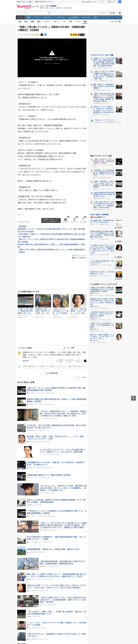The image size is (138, 644).
Task: Click the SAGA TV logo
Action: click(77, 35)
